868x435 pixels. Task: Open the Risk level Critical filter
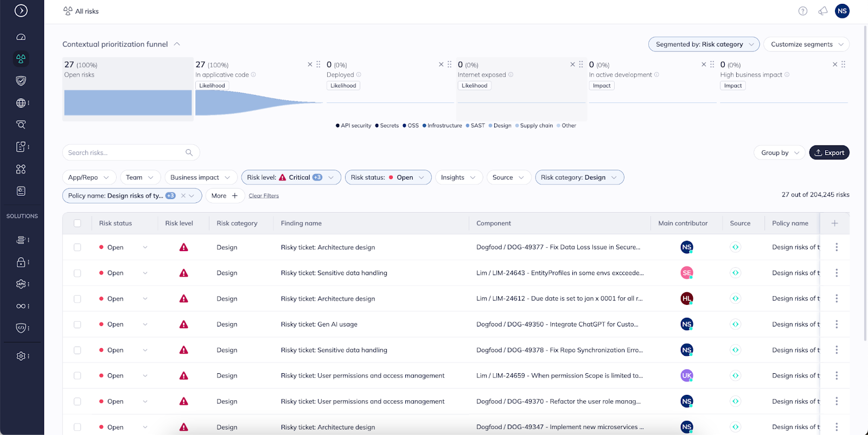pos(291,177)
